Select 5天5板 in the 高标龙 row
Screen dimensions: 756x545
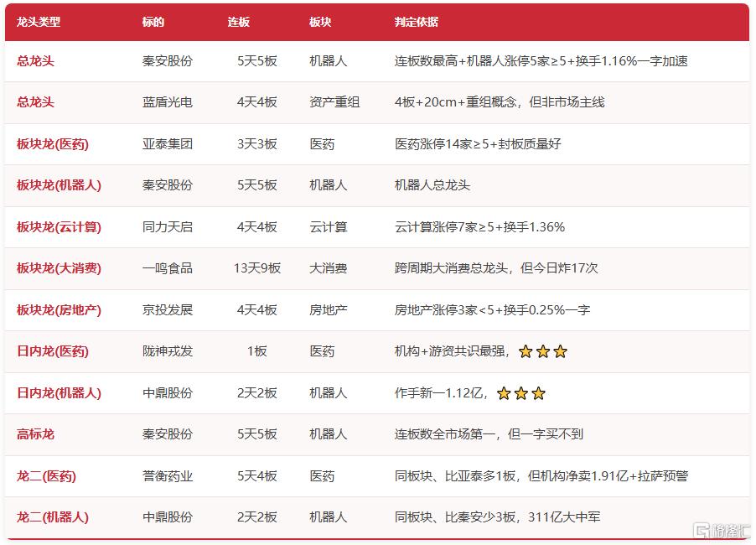257,434
